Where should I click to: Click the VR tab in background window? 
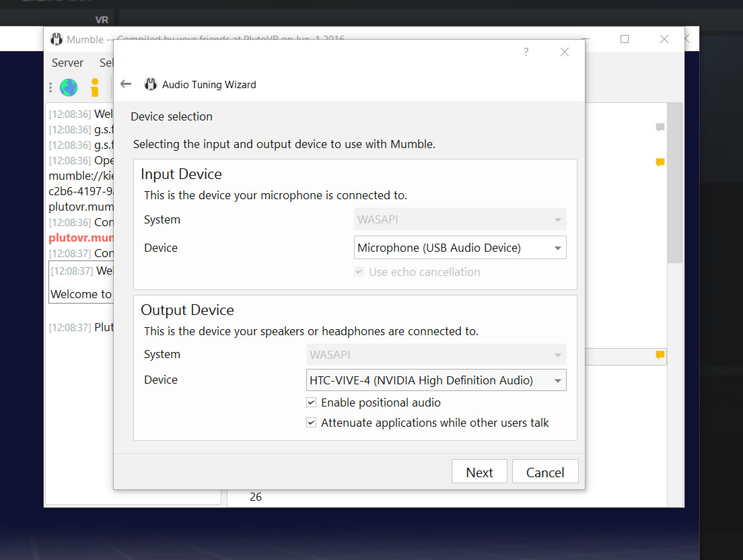click(x=102, y=20)
